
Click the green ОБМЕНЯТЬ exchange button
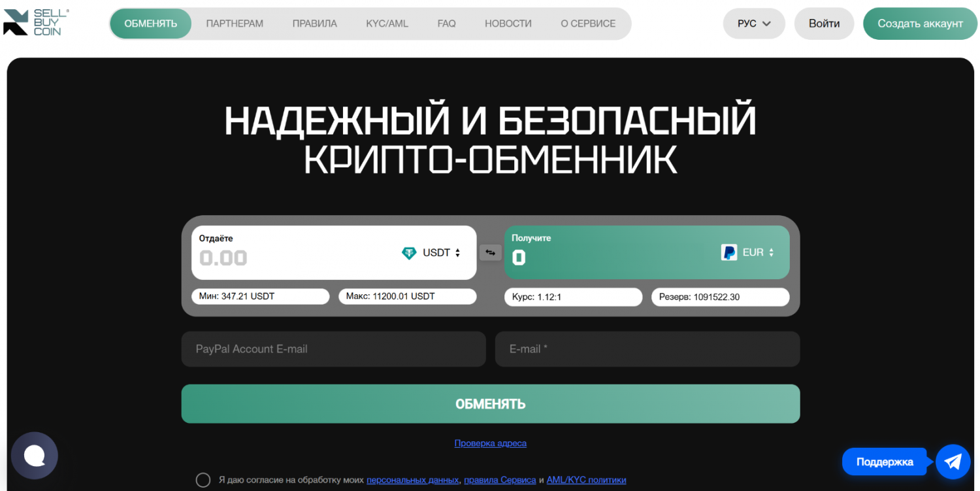pyautogui.click(x=491, y=404)
